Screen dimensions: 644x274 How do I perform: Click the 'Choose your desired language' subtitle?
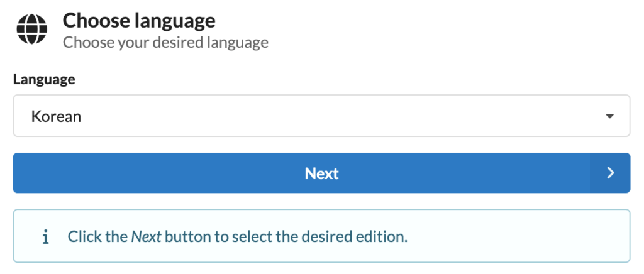(165, 42)
